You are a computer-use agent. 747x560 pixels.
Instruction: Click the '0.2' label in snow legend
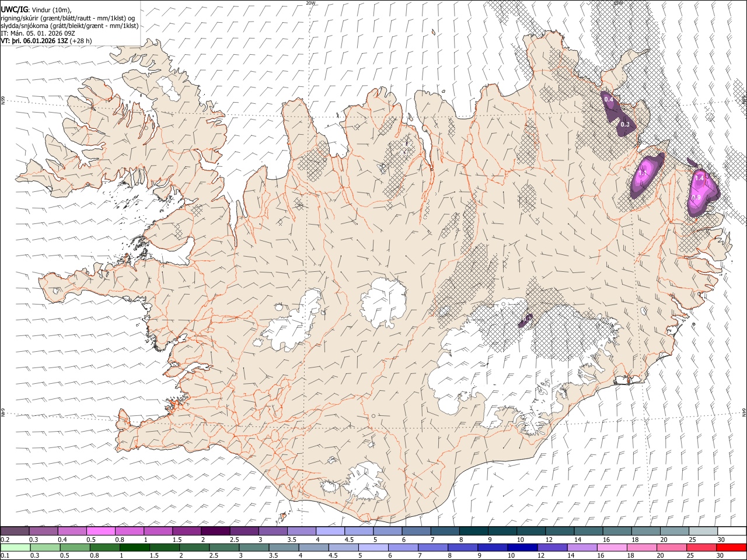[x=5, y=540]
